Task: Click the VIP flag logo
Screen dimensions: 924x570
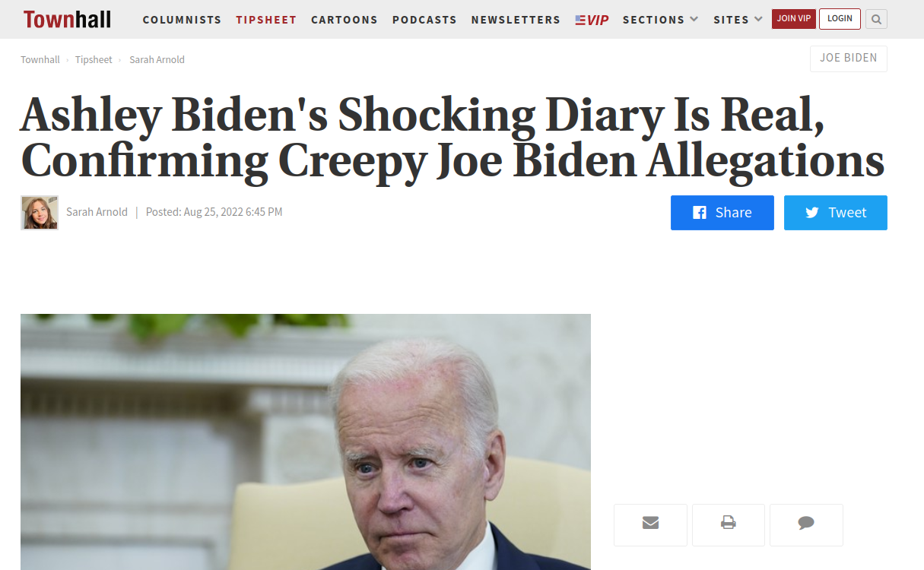Action: click(x=592, y=20)
